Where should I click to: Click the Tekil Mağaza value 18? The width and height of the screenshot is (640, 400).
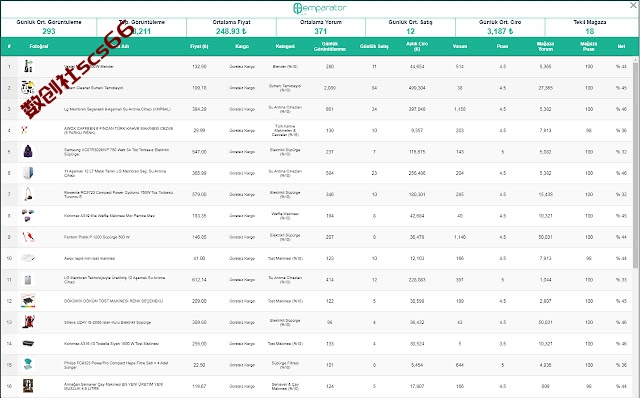coord(589,31)
